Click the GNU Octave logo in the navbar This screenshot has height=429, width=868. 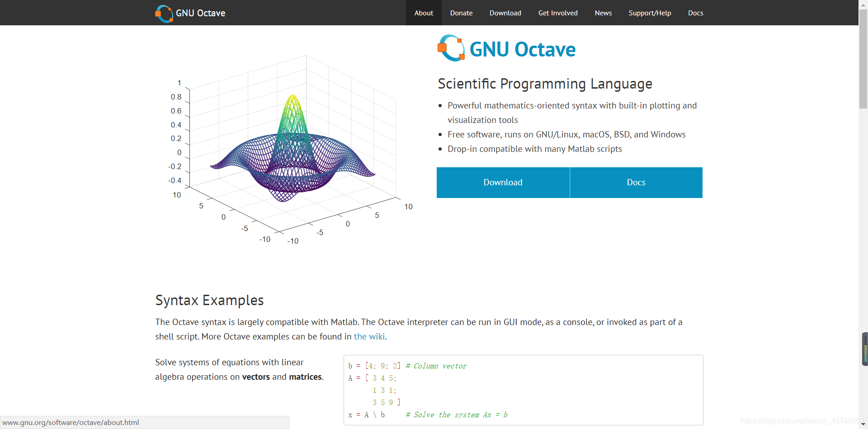[x=190, y=13]
